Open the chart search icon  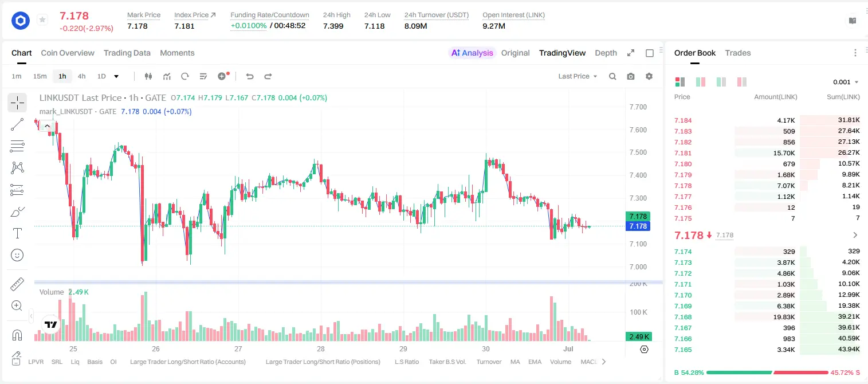click(x=612, y=76)
